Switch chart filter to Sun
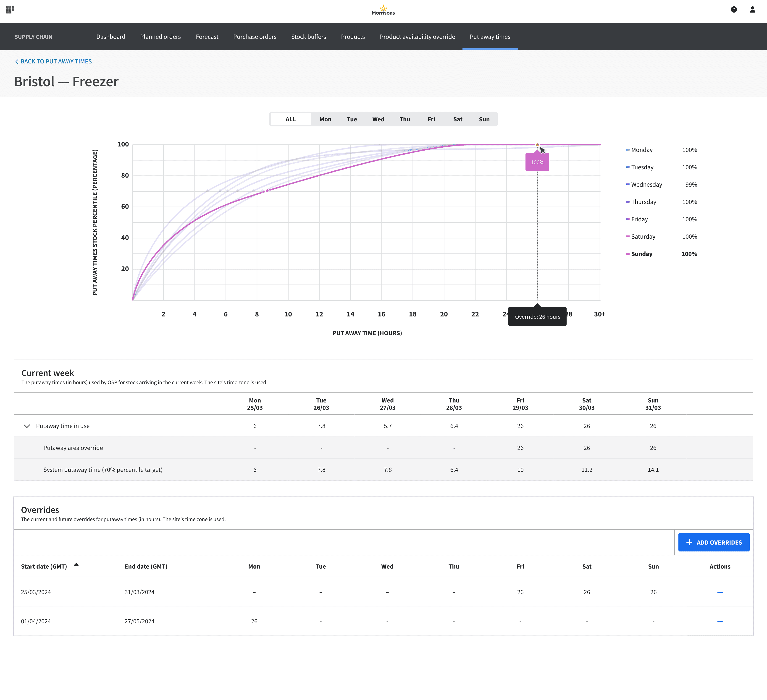Image resolution: width=767 pixels, height=700 pixels. pos(484,119)
